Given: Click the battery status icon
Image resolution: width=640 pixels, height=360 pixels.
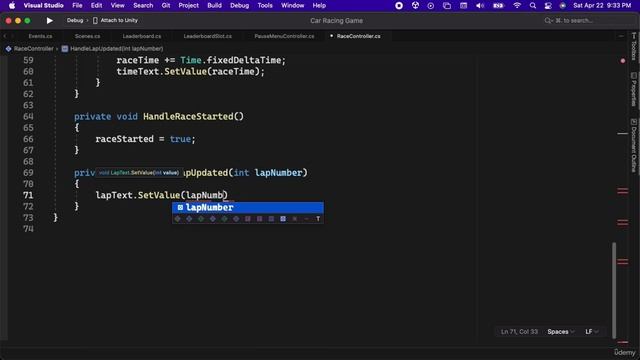Looking at the screenshot, I should (x=498, y=6).
